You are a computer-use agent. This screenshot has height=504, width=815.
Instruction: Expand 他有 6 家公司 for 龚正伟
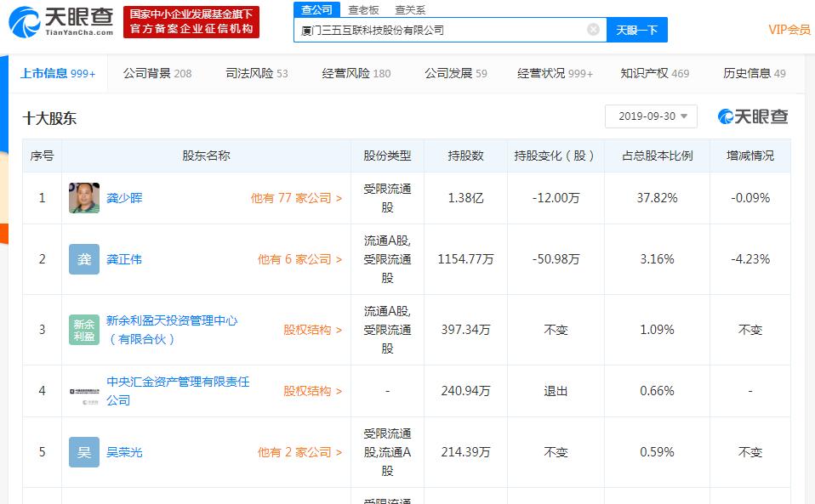pos(300,259)
